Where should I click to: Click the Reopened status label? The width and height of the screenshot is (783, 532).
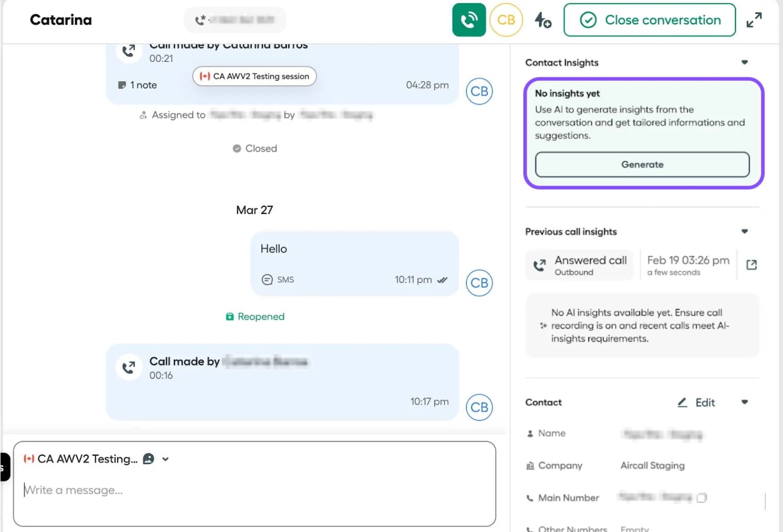[254, 316]
